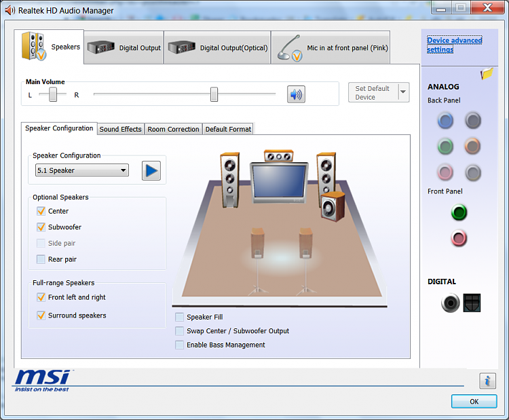Click the green back panel audio jack
Viewport: 509px width, 420px height.
[445, 147]
